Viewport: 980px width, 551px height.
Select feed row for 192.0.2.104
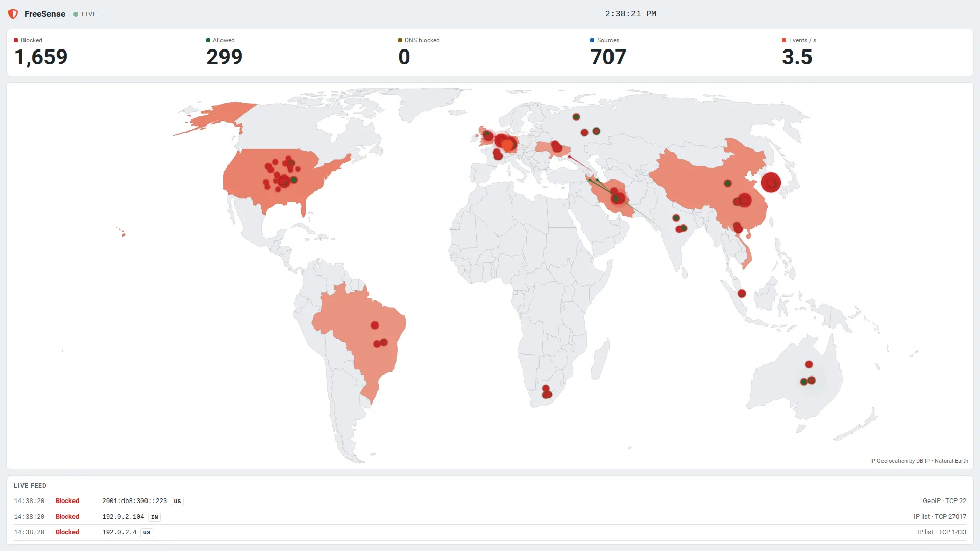pyautogui.click(x=490, y=517)
